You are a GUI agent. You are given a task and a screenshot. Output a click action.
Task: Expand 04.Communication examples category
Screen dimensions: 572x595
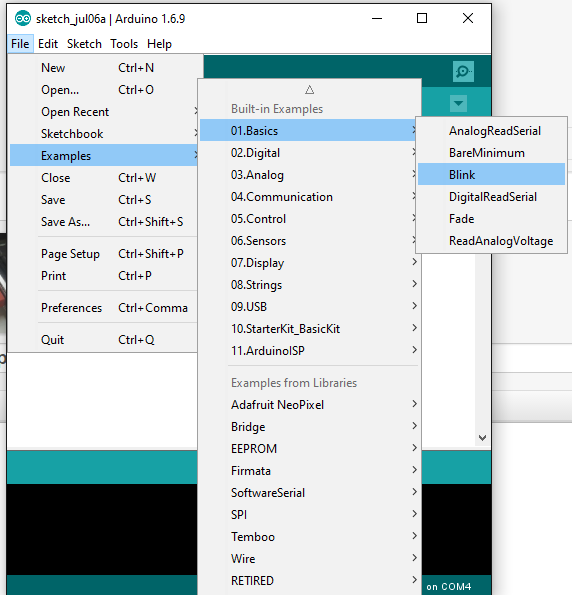click(309, 197)
